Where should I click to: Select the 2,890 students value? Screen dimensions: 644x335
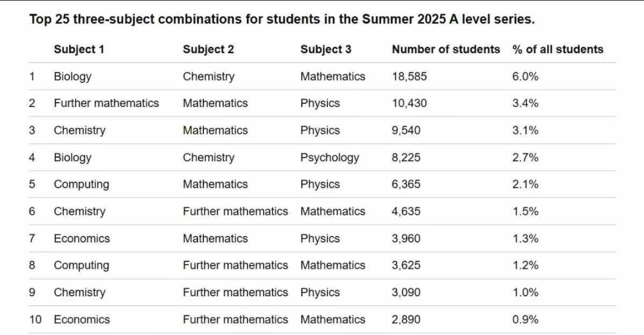coord(405,319)
